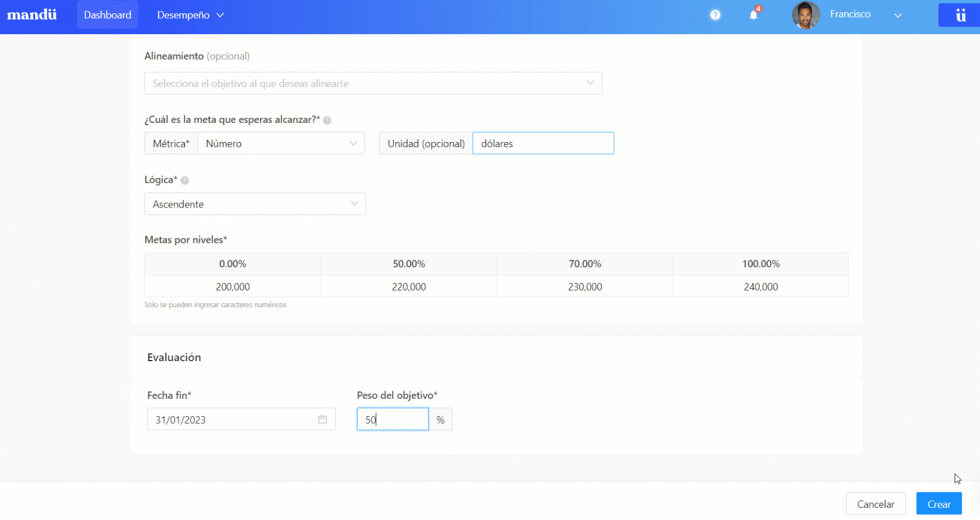980x520 pixels.
Task: Click the Evaluación section heading
Action: [174, 357]
